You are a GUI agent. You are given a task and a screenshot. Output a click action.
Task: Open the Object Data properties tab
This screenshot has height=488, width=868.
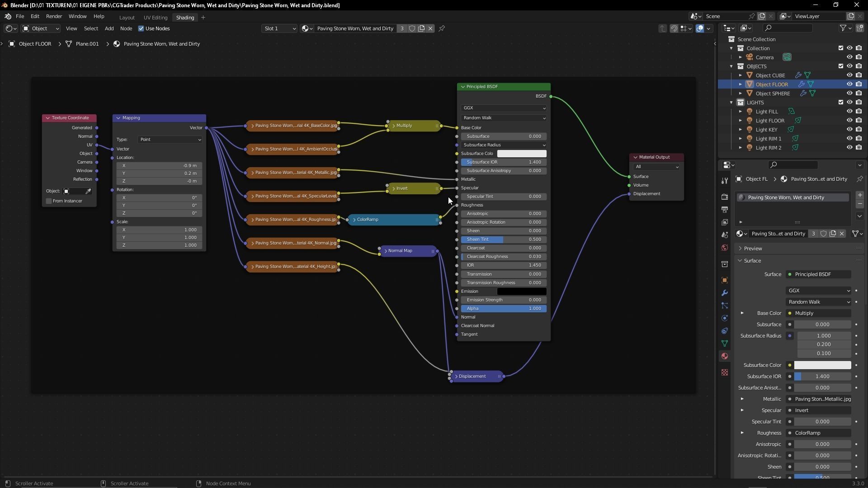725,343
